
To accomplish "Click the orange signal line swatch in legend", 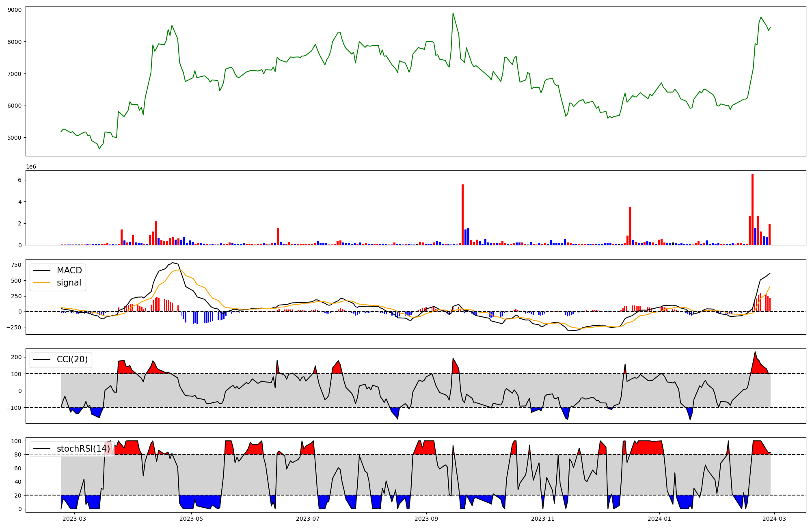I will point(41,283).
